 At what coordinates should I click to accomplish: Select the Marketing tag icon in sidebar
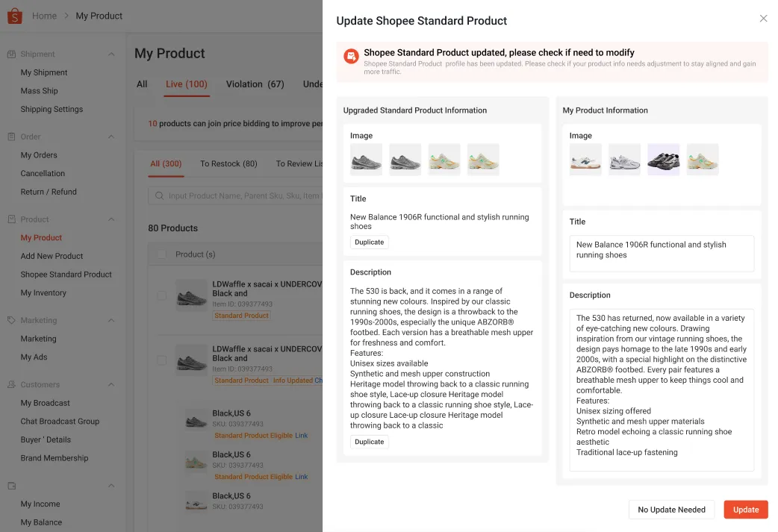(x=10, y=320)
